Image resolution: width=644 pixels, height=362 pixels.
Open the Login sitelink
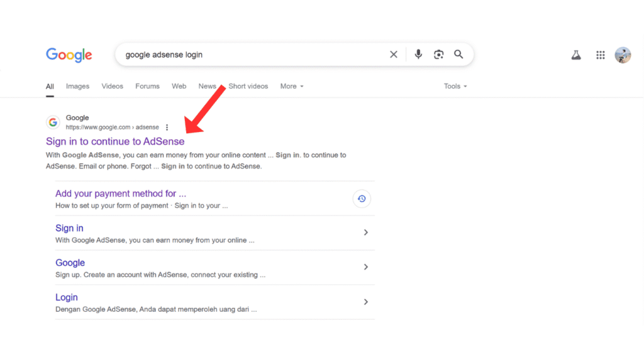[x=67, y=297]
